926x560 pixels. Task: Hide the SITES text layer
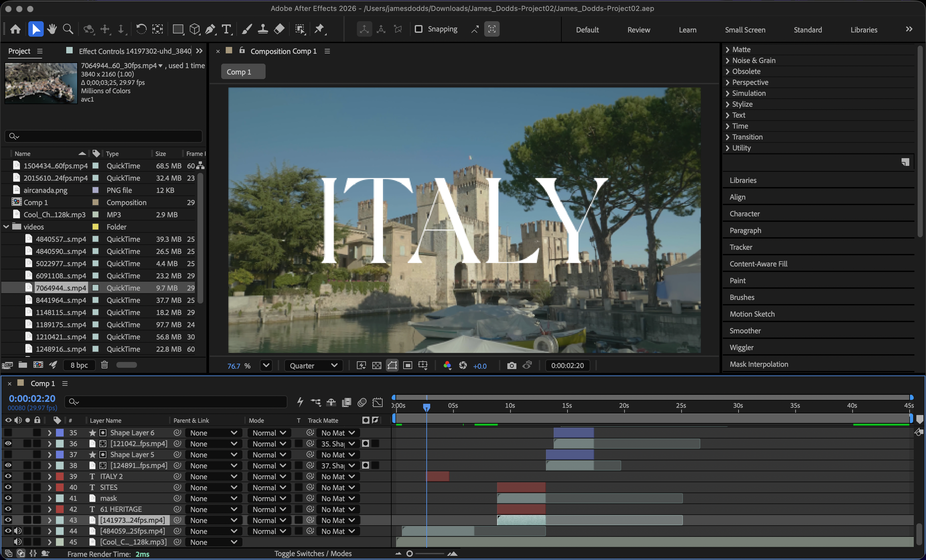pos(8,487)
